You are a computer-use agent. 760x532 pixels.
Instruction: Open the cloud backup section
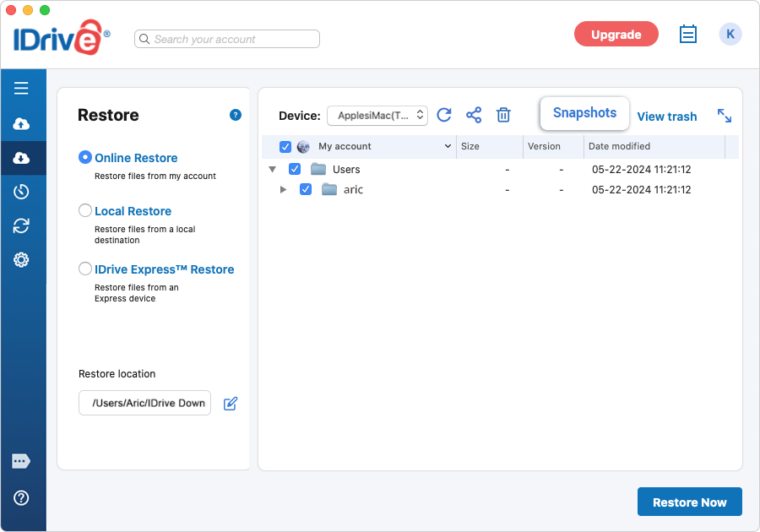pyautogui.click(x=21, y=124)
